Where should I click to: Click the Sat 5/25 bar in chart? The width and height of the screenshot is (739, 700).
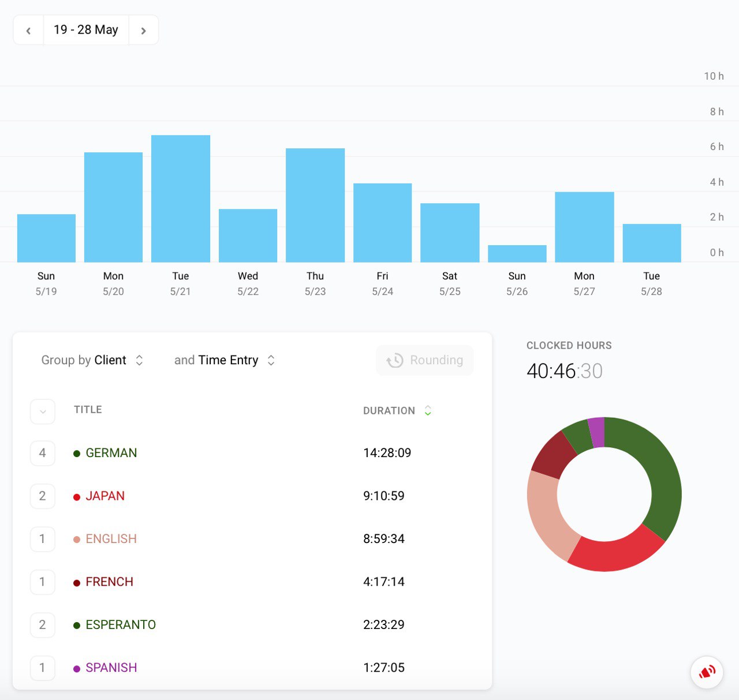coord(450,233)
